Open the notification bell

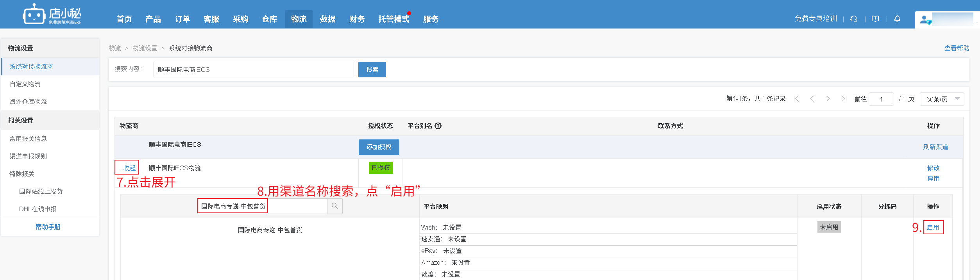[897, 19]
